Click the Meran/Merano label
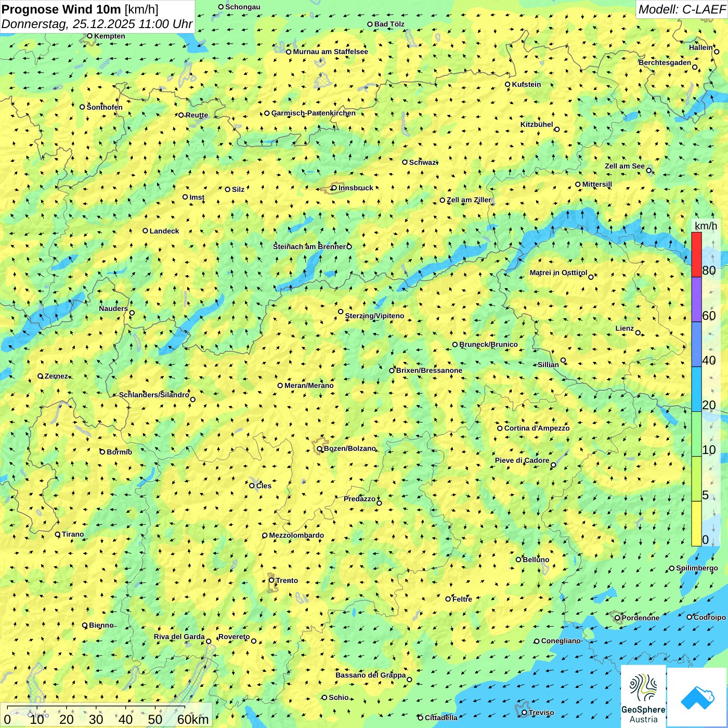Screen dimensions: 728x728 coord(309,385)
